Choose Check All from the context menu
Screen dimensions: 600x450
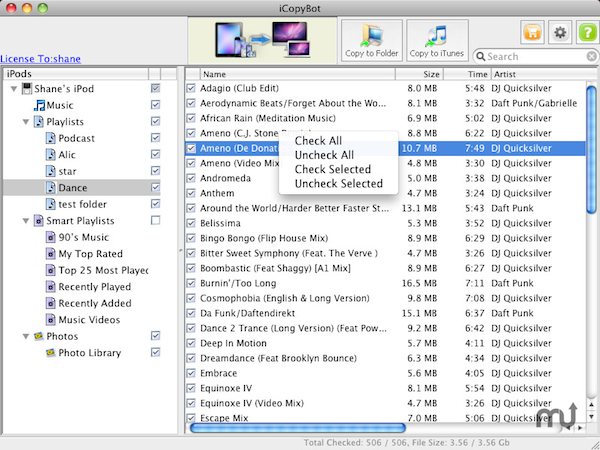(x=339, y=141)
